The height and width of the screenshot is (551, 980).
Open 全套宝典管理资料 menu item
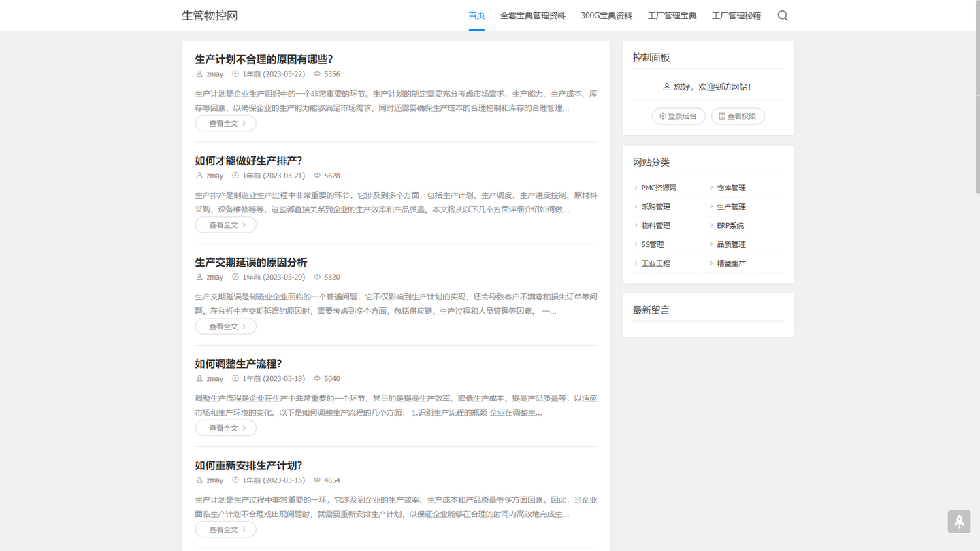click(x=533, y=16)
